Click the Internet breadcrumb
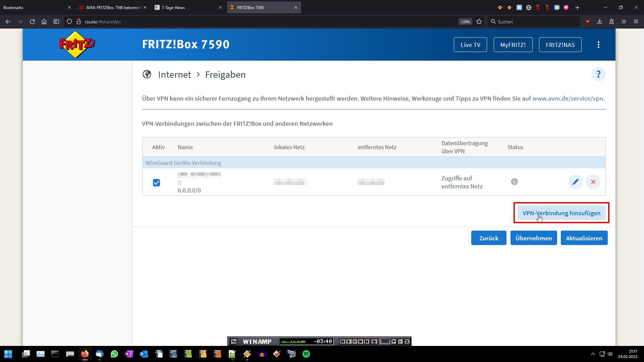Viewport: 644px width, 362px height. [174, 74]
